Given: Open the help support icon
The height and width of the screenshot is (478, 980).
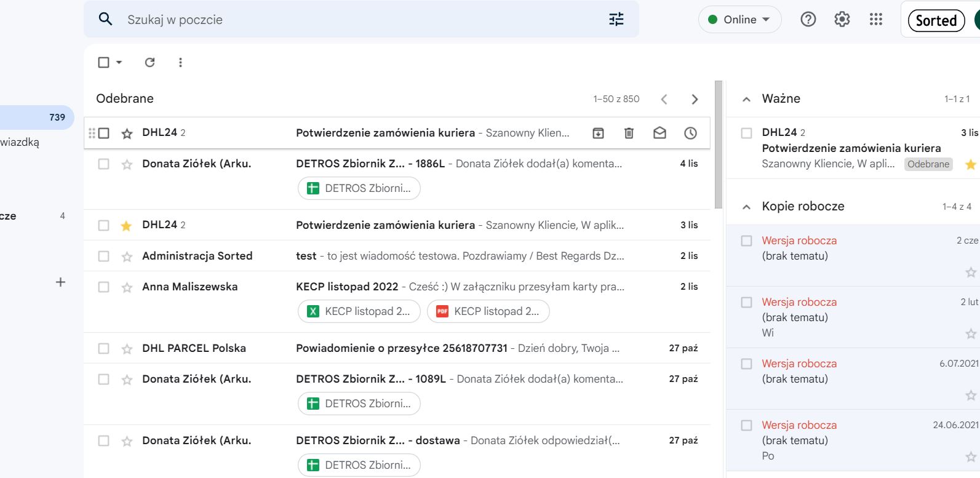Looking at the screenshot, I should (808, 20).
